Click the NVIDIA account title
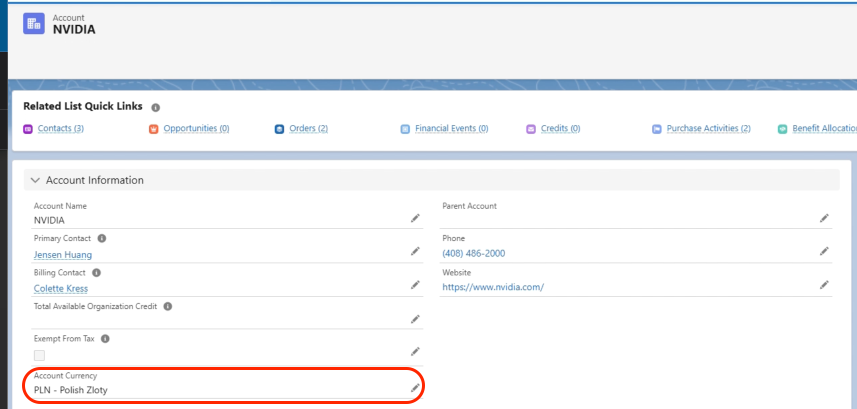The width and height of the screenshot is (857, 409). (x=74, y=30)
